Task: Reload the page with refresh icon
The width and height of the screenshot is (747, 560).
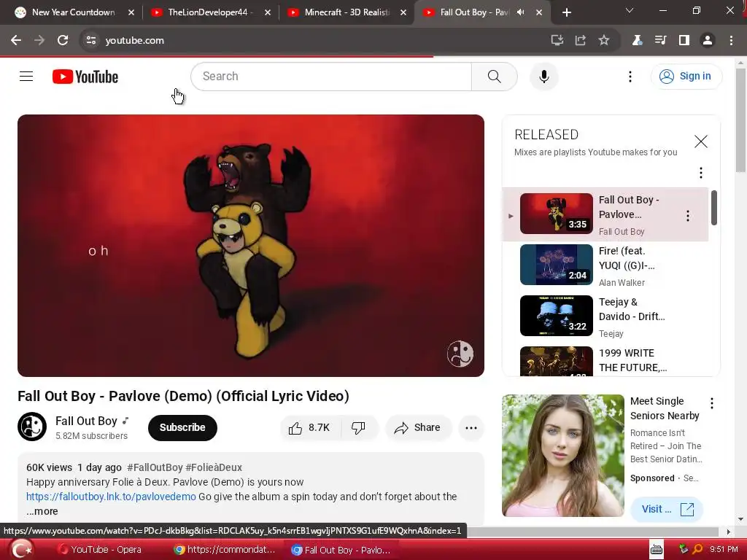Action: (x=63, y=41)
